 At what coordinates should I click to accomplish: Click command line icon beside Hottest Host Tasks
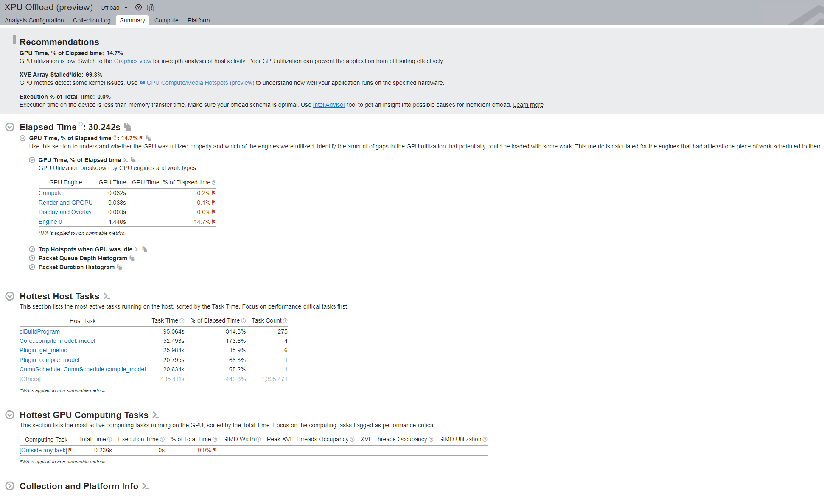pos(107,296)
